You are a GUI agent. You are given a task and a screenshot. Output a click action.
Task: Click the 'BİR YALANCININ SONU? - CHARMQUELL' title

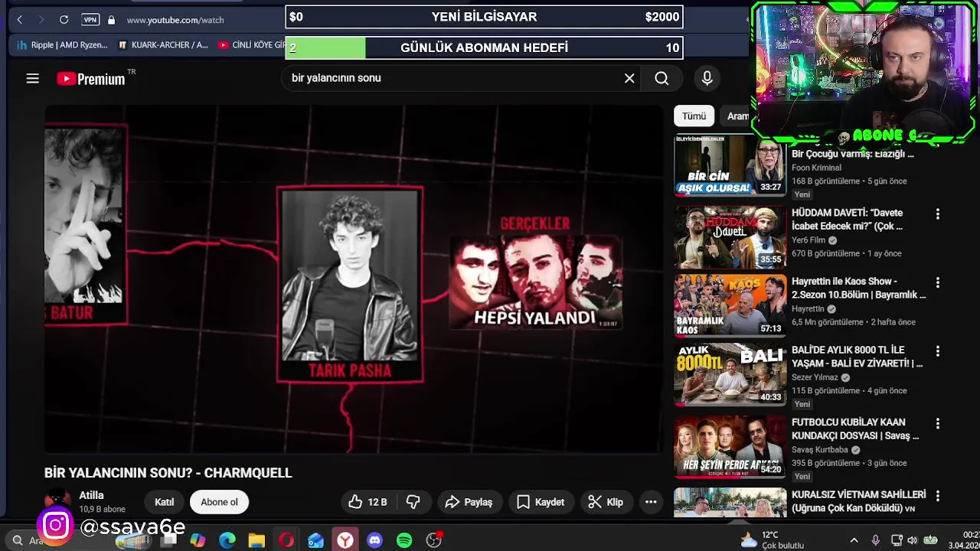pos(168,473)
